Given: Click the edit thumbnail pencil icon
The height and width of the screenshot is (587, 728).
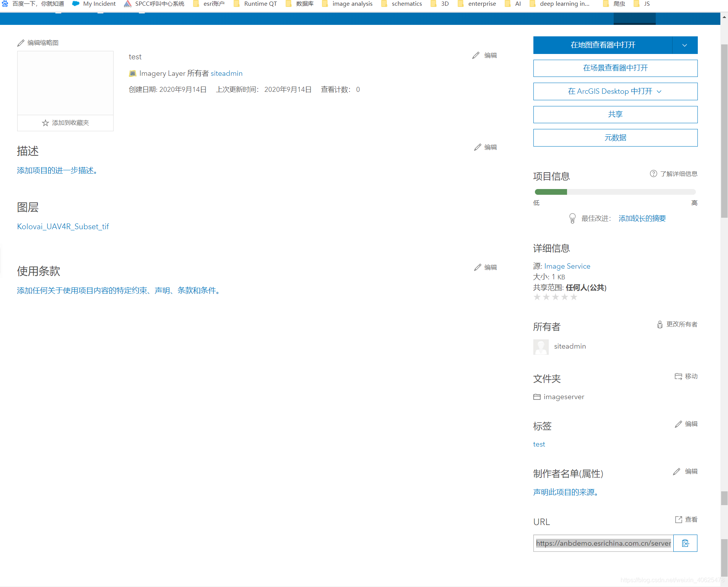Looking at the screenshot, I should click(21, 43).
